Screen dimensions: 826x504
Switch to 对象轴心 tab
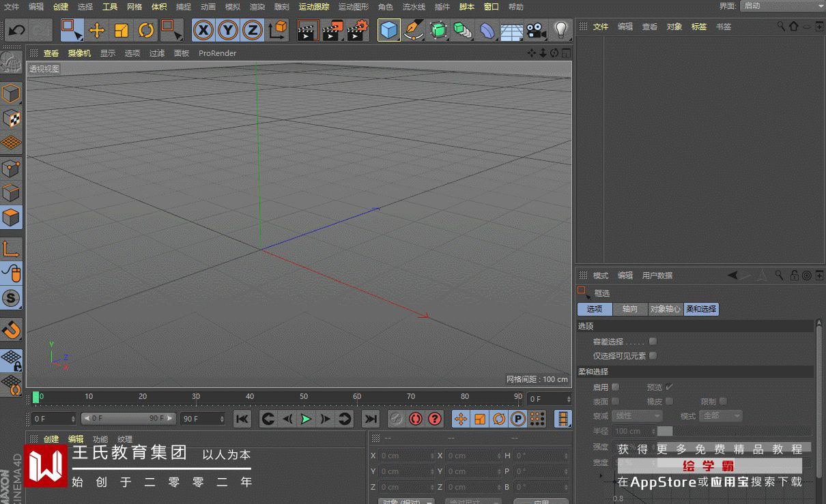(x=666, y=309)
